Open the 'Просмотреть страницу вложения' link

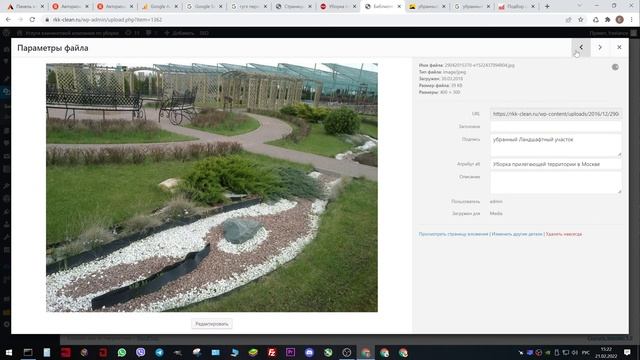pyautogui.click(x=453, y=234)
